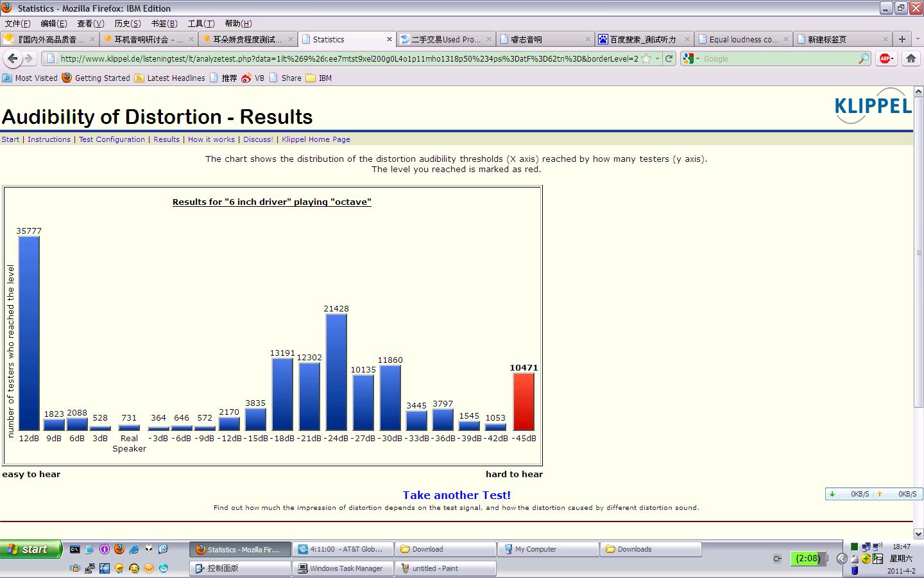Open the list all tabs dropdown

(916, 39)
